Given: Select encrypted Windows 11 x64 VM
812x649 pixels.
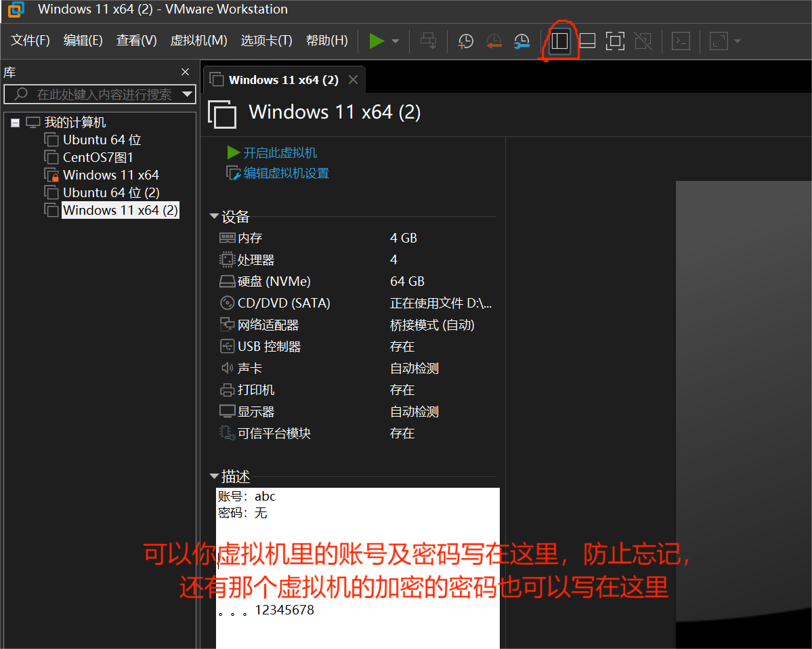Looking at the screenshot, I should pos(110,175).
